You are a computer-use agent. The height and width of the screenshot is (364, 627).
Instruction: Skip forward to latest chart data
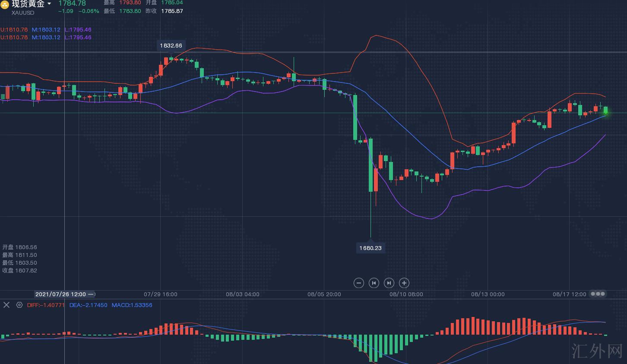click(x=389, y=283)
